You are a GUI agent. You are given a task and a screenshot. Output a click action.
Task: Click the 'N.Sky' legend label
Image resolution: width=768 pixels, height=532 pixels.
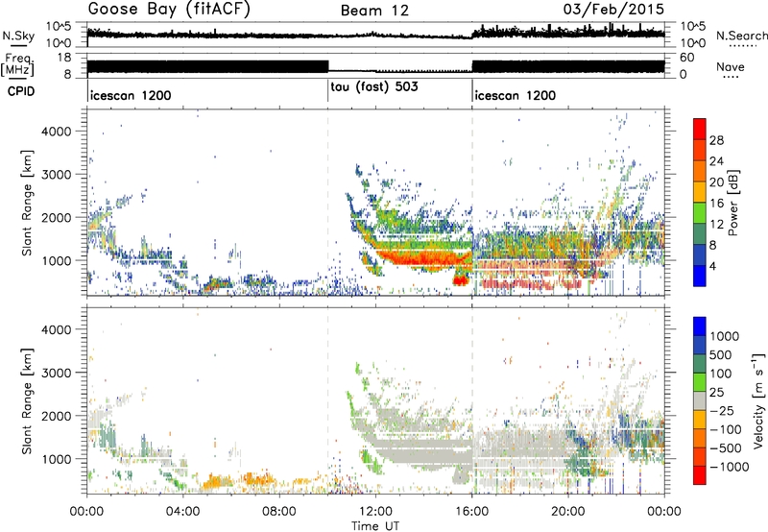pos(18,36)
